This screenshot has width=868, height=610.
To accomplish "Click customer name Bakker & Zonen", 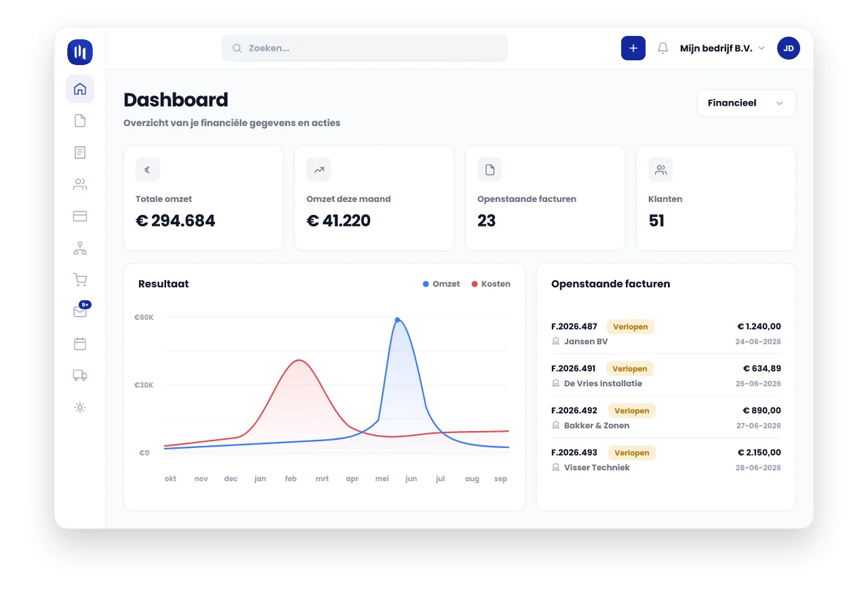I will point(597,426).
